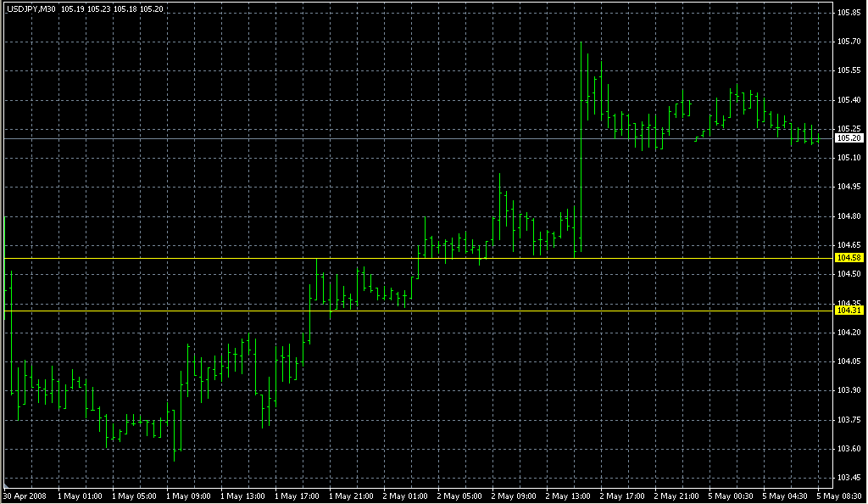
Task: Click the yellow 104.31 price tag
Action: (x=849, y=311)
